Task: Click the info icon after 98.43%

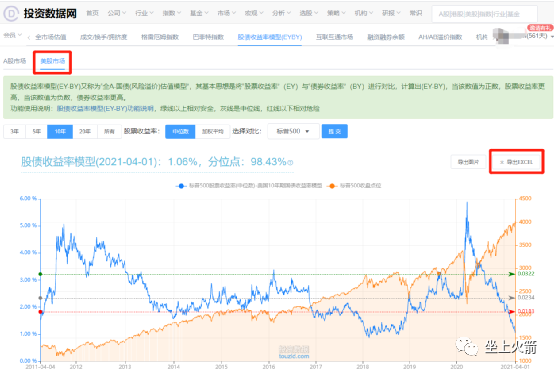Action: 290,163
